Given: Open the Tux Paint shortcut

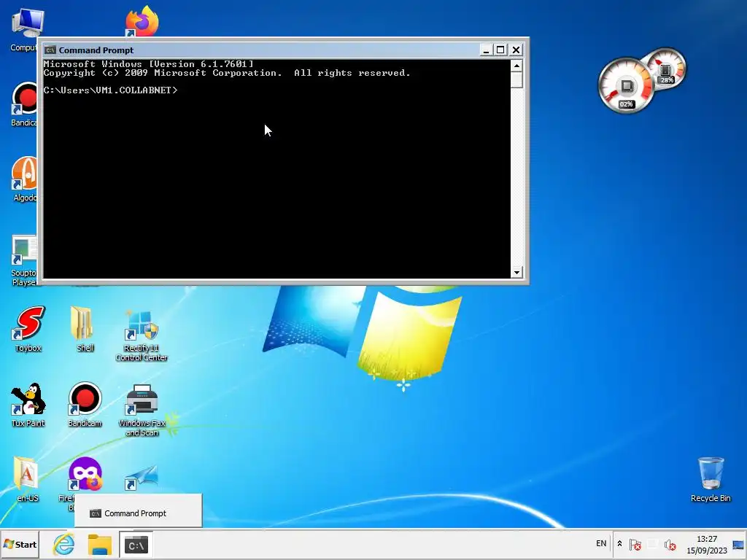Looking at the screenshot, I should pyautogui.click(x=28, y=405).
